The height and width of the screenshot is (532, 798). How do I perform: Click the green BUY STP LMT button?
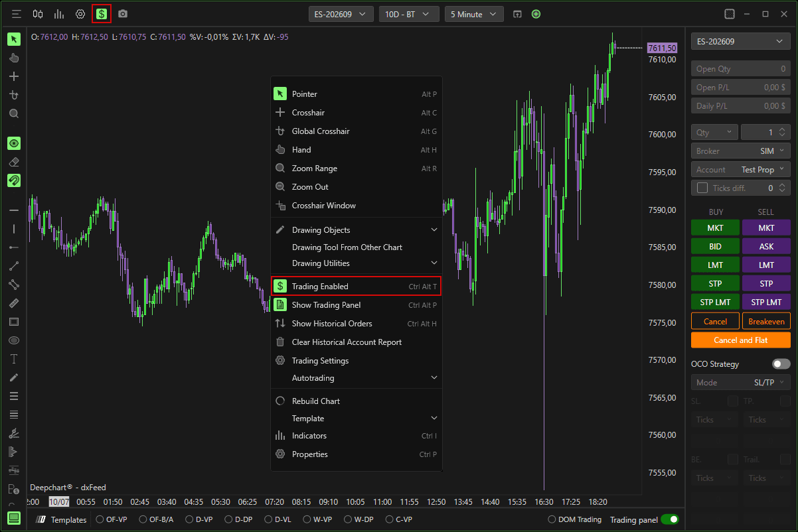715,302
